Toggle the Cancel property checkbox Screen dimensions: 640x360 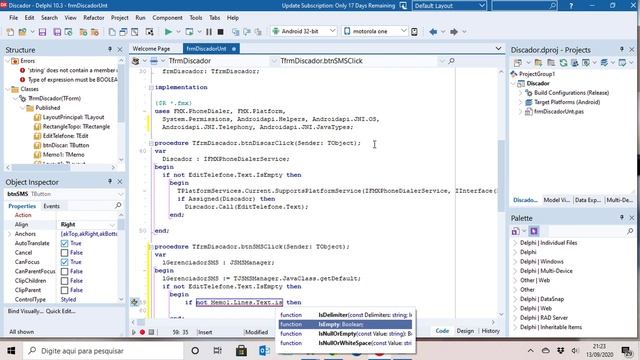[x=64, y=253]
